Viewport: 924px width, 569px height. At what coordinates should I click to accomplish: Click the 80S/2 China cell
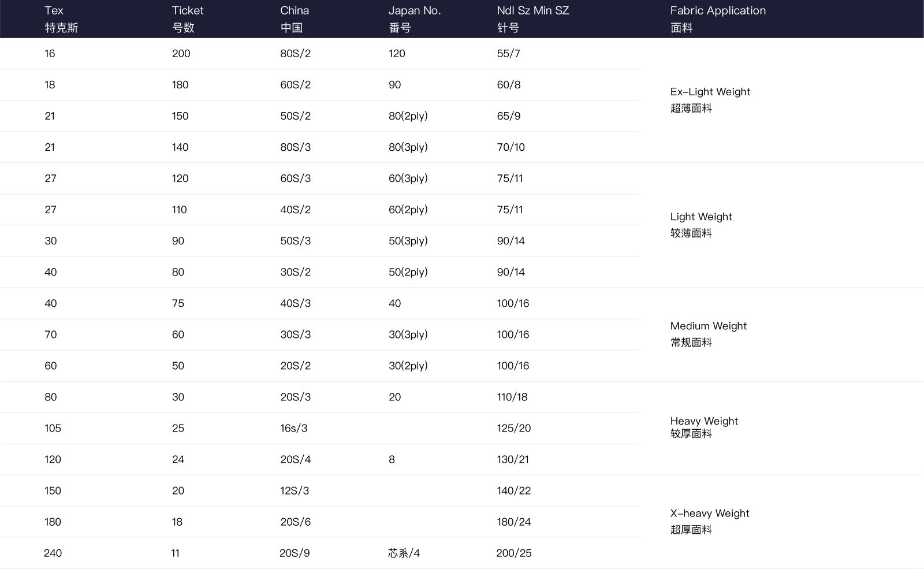(x=295, y=54)
